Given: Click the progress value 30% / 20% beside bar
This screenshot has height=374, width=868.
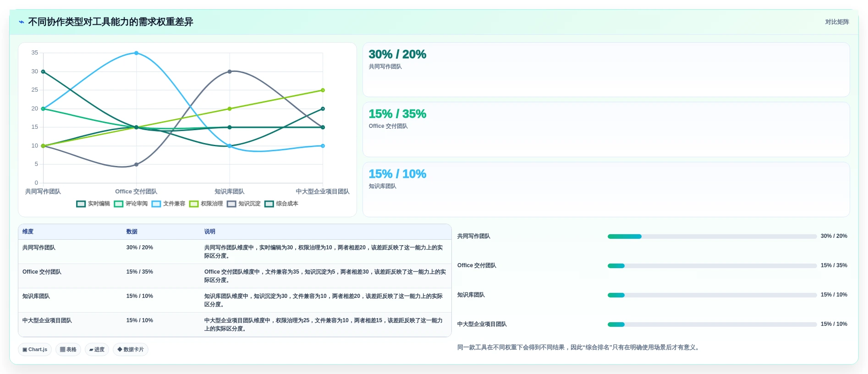Looking at the screenshot, I should 834,236.
